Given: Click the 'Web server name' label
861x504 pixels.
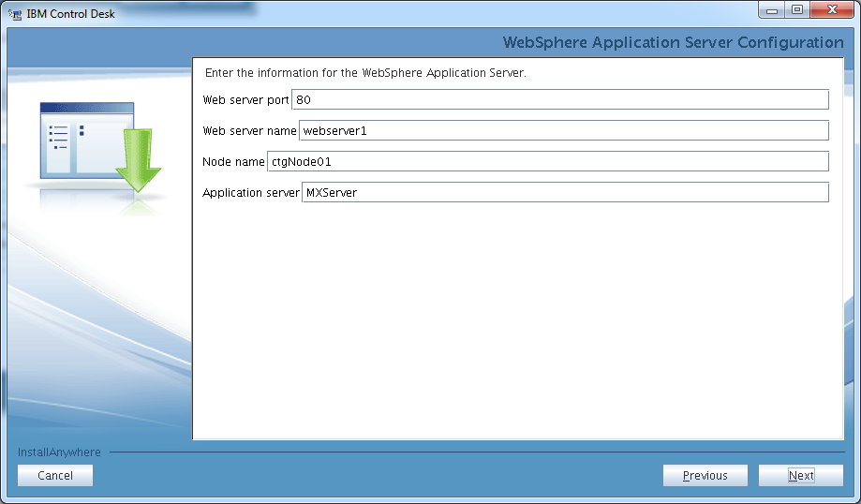Looking at the screenshot, I should [249, 130].
